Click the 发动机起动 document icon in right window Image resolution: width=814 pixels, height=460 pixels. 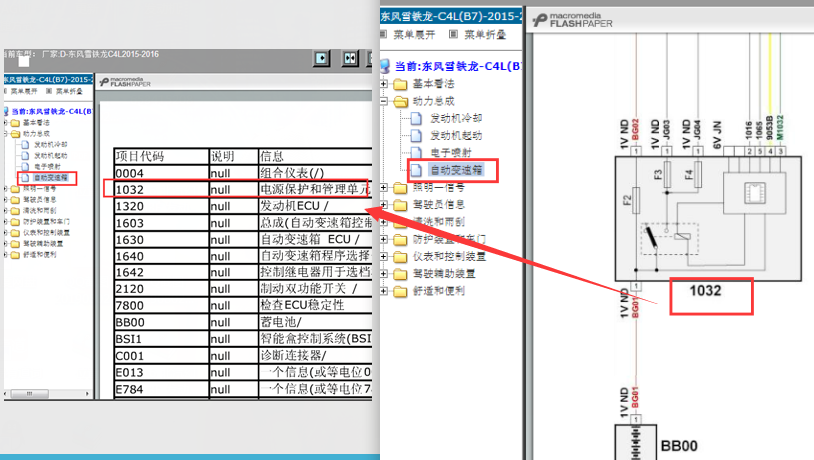point(416,136)
